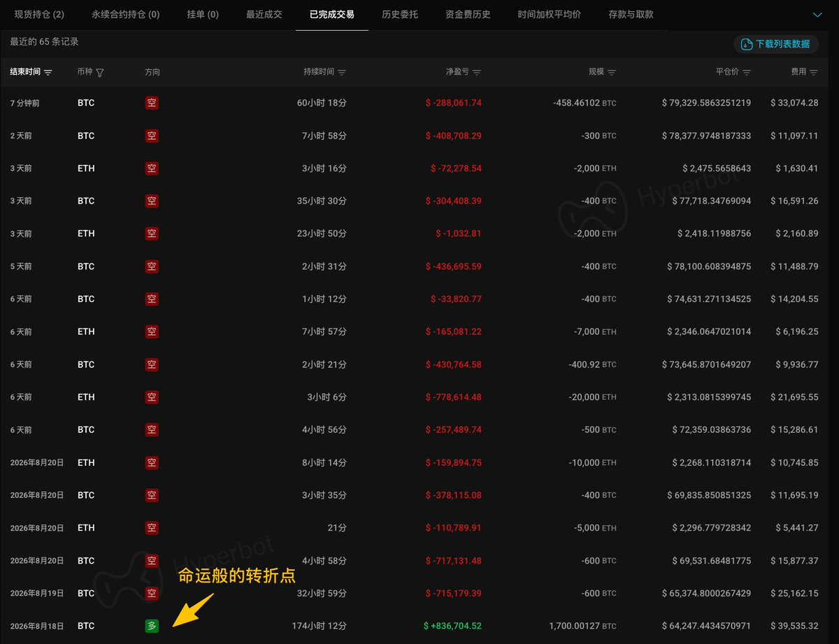Click the 7 分钟前 end time cell
839x644 pixels.
pyautogui.click(x=25, y=103)
